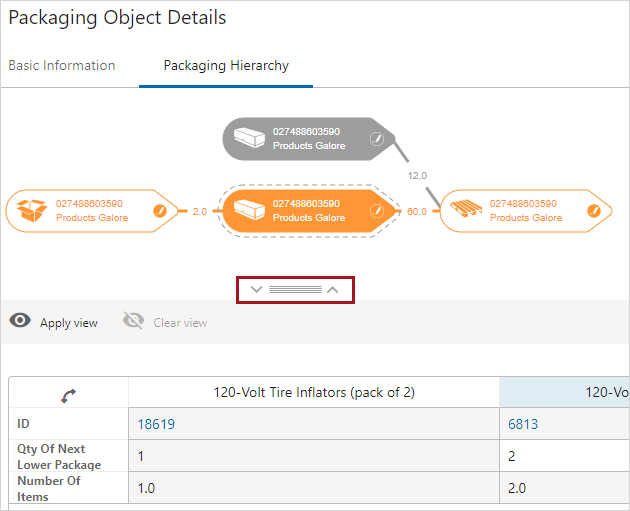Collapse hierarchy panel with down chevron
The image size is (630, 511).
click(256, 289)
